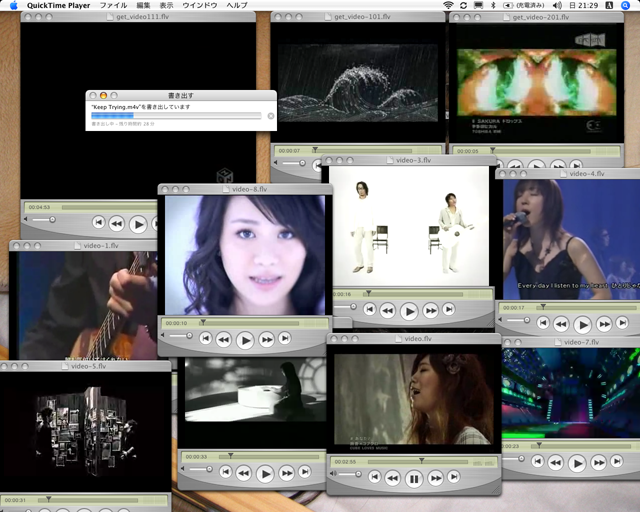Screen dimensions: 640x512
Task: Go to start of video-4.flv
Action: click(x=543, y=323)
